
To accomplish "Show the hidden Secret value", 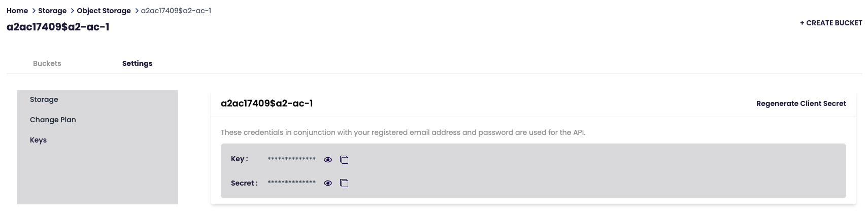I will (x=328, y=183).
